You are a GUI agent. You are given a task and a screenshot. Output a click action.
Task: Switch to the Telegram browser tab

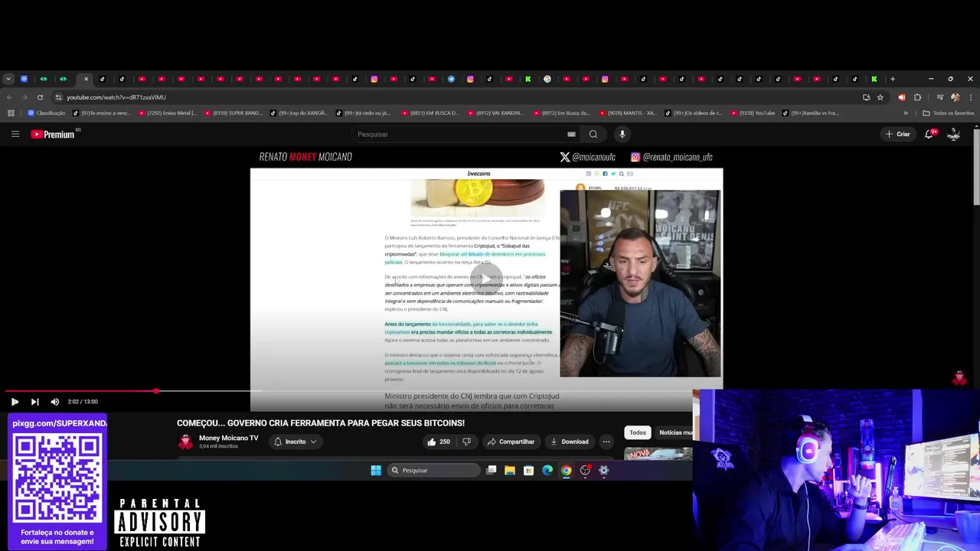click(451, 79)
